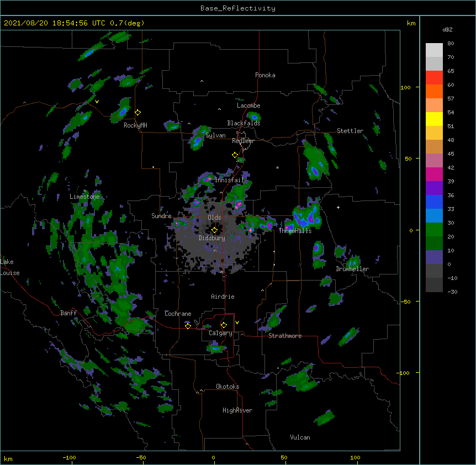476x465 pixels.
Task: Click the white plus marker north of Drumheller
Action: pos(338,207)
